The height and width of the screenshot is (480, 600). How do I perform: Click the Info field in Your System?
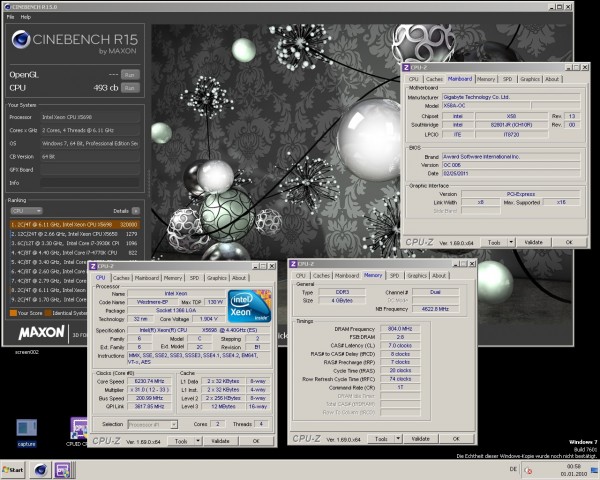[x=90, y=183]
